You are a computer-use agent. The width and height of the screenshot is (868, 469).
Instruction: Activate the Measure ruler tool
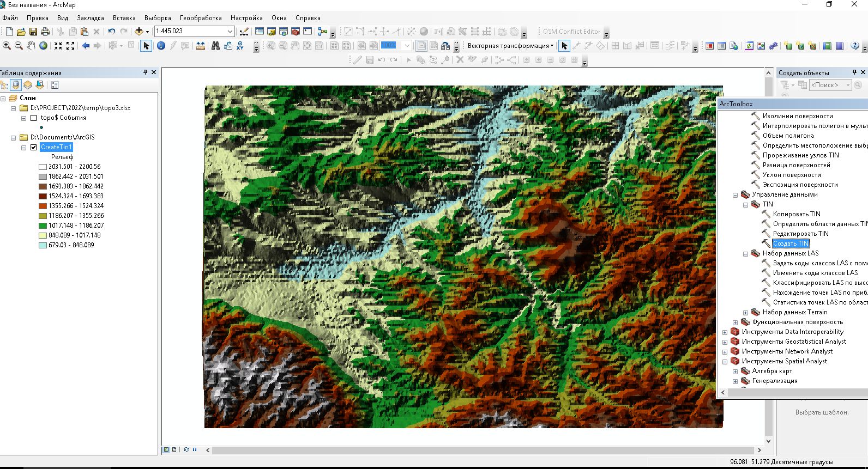[201, 46]
